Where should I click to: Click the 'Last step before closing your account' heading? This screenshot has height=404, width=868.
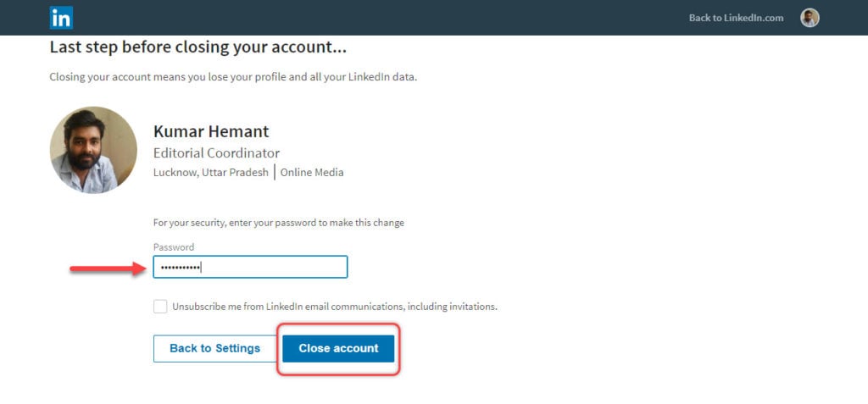click(198, 47)
